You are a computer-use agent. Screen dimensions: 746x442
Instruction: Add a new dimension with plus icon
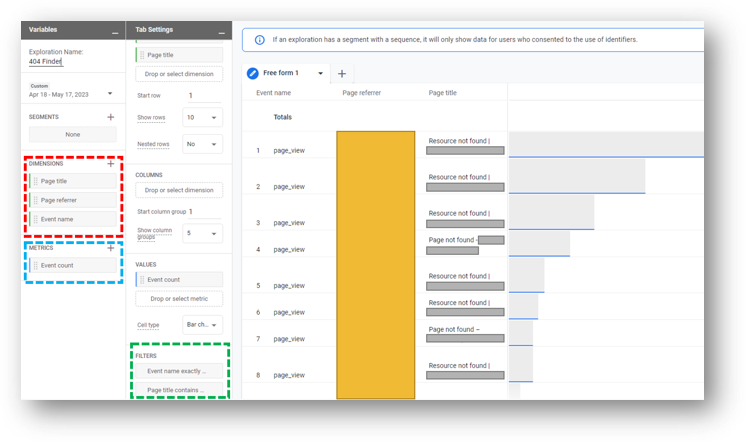click(110, 164)
